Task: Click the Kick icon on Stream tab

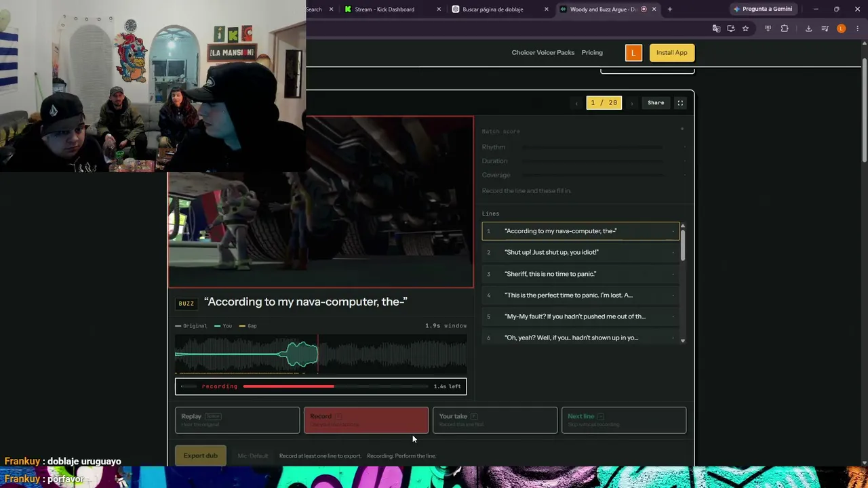Action: [348, 9]
